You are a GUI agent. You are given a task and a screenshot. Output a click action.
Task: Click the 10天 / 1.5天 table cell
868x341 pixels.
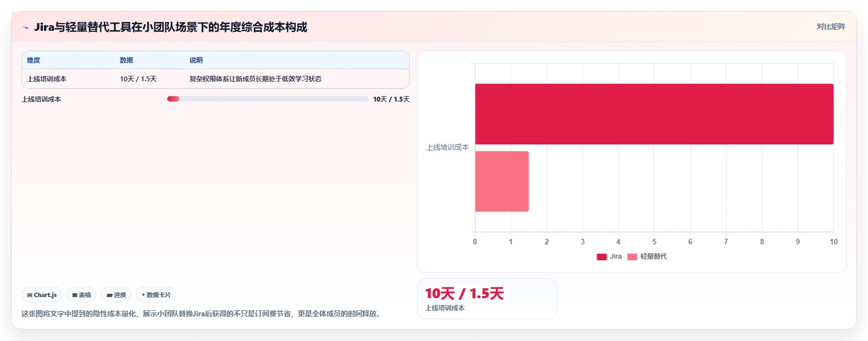coord(139,79)
